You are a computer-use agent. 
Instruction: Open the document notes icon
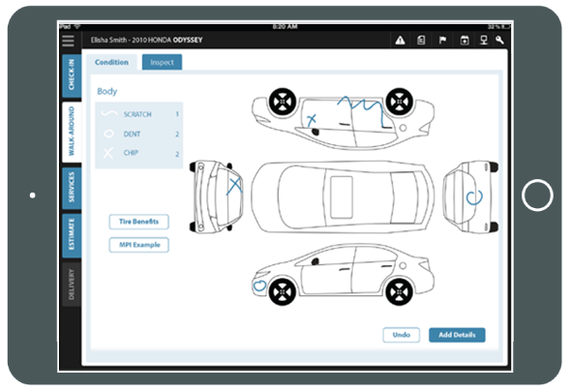421,40
